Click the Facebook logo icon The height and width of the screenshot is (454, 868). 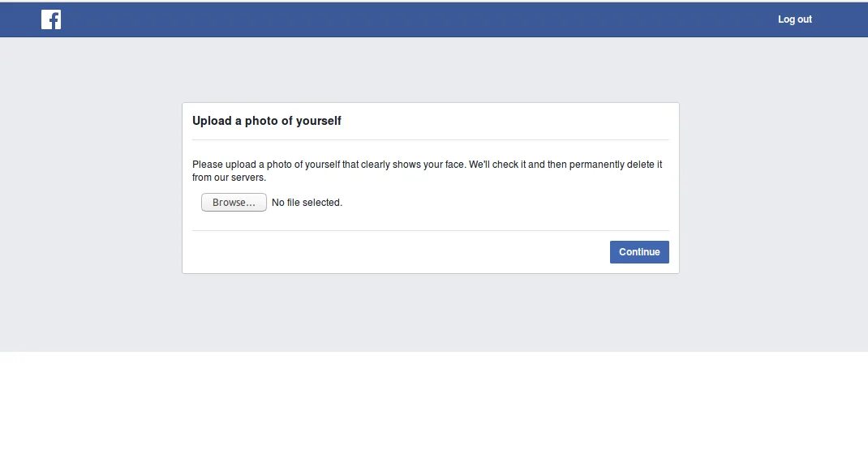[51, 19]
